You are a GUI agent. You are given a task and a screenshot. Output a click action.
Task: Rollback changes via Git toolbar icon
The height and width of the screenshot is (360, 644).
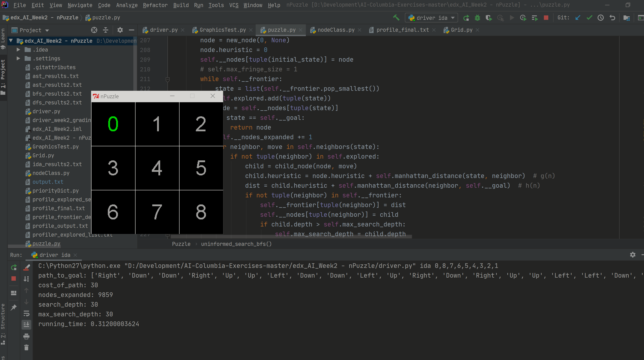click(612, 18)
